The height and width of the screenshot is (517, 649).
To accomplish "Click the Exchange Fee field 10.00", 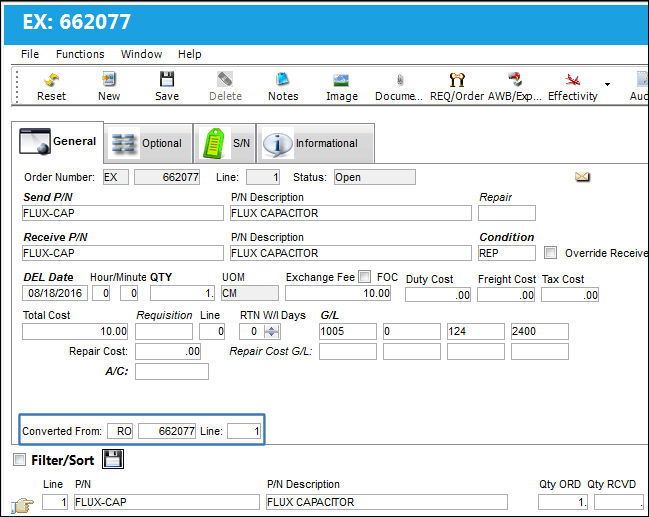I will (338, 293).
